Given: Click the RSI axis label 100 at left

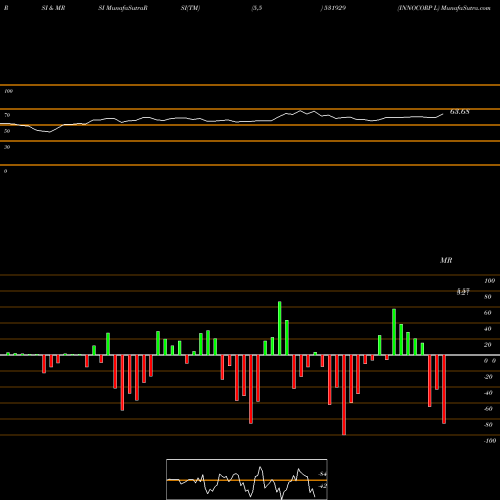Looking at the screenshot, I should (8, 91).
